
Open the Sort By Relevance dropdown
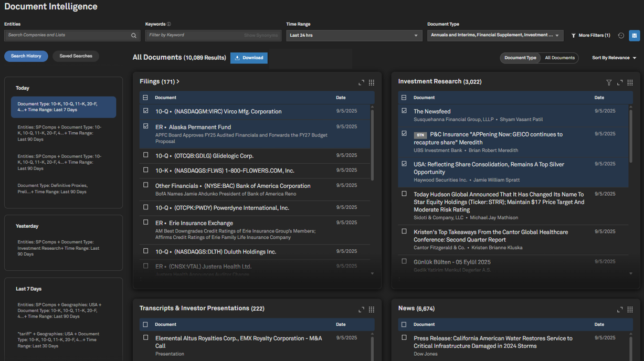pyautogui.click(x=614, y=58)
